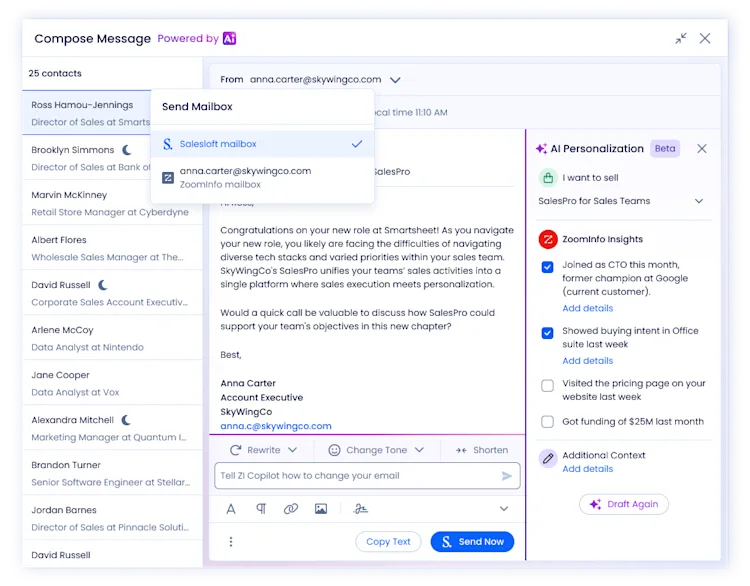Image resolution: width=750 pixels, height=586 pixels.
Task: Select contact Jordan Barnes
Action: pos(112,518)
